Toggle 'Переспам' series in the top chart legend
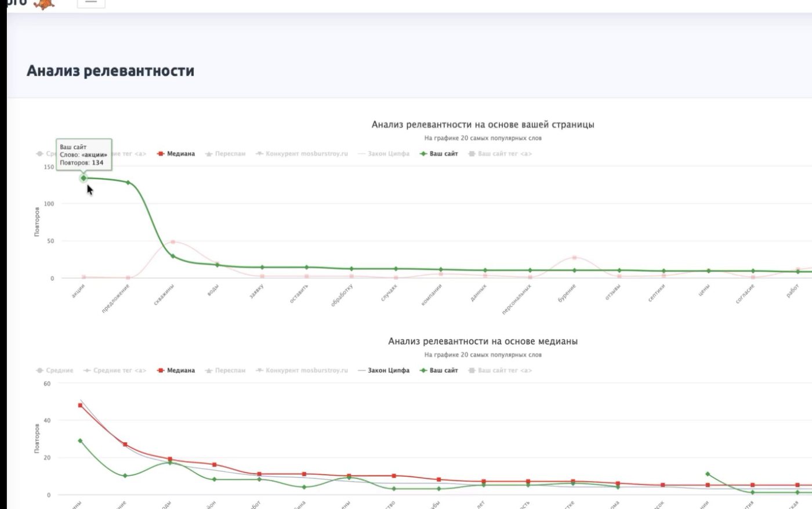This screenshot has width=812, height=509. tap(225, 154)
